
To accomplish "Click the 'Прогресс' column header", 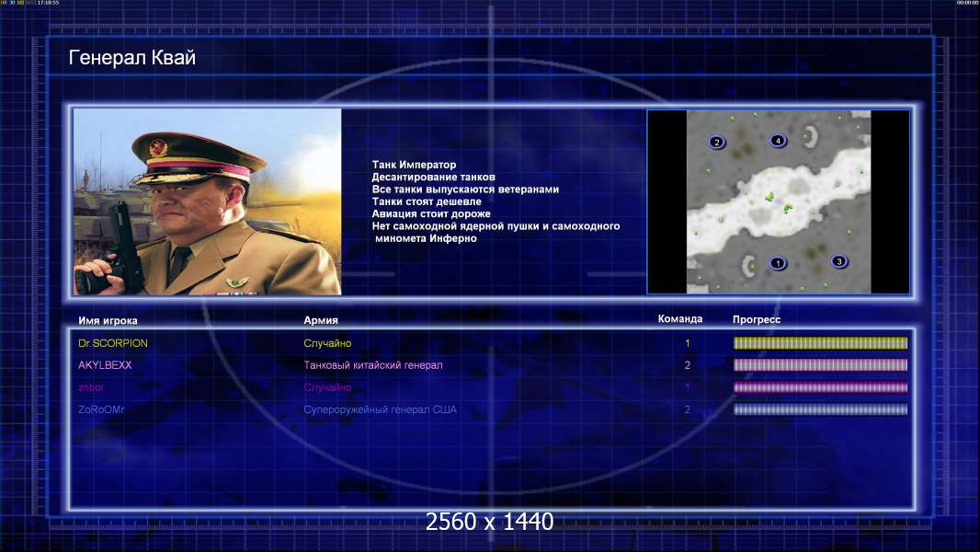I will pos(757,319).
